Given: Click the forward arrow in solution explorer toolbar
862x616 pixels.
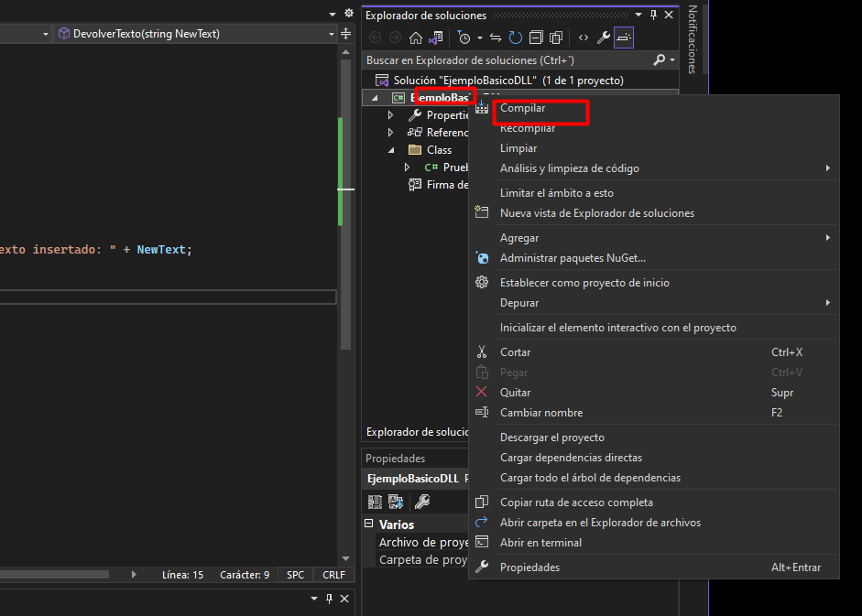Looking at the screenshot, I should coord(395,38).
